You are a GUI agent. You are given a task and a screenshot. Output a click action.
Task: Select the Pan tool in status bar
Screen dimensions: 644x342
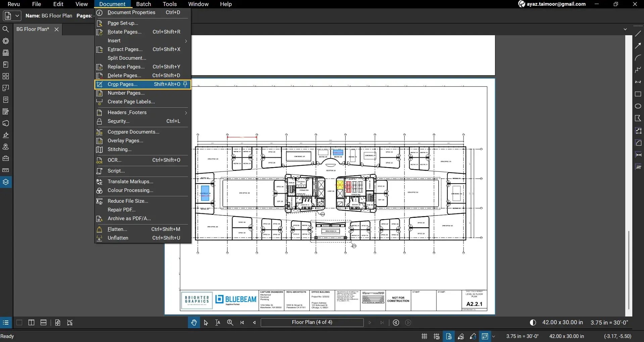point(194,322)
